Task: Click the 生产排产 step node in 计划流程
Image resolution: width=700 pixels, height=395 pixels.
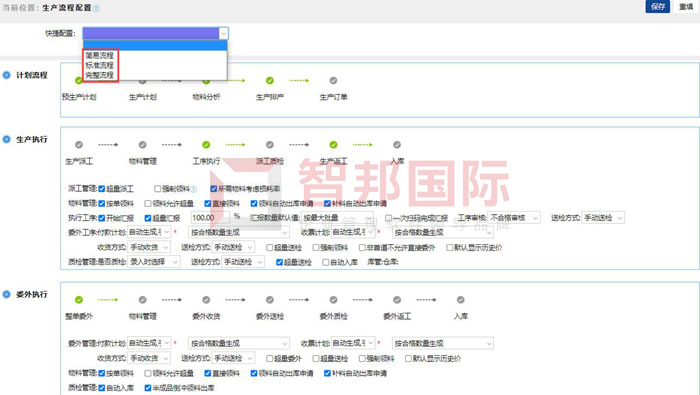Action: tap(270, 81)
